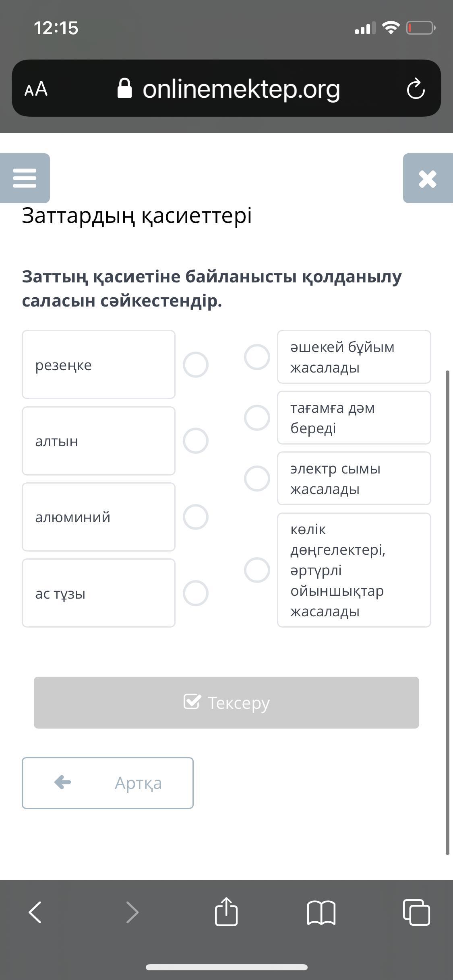Tap the Safari reload page icon
This screenshot has width=453, height=980.
416,89
